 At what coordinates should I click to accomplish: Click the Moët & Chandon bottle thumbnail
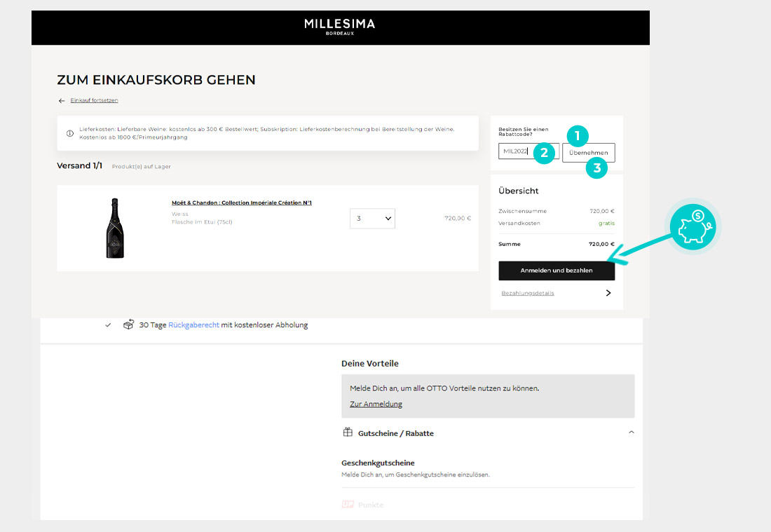pos(115,228)
